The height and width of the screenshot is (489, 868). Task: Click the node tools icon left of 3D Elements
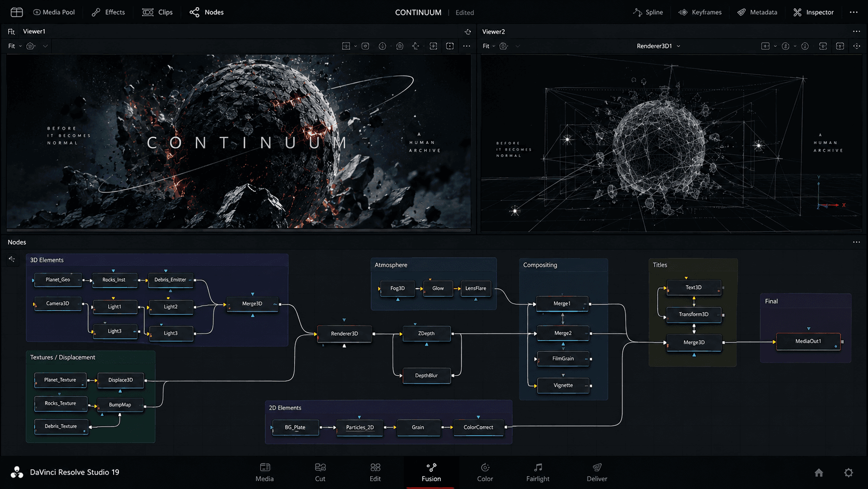pyautogui.click(x=11, y=259)
